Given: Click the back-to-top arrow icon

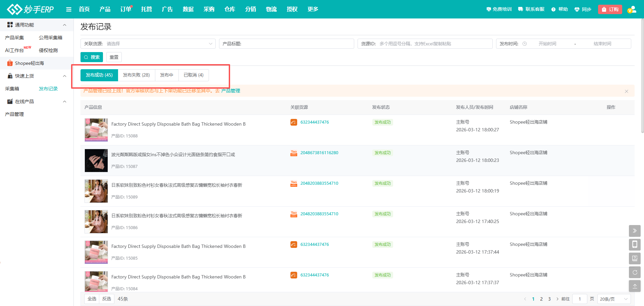Looking at the screenshot, I should pos(635,286).
